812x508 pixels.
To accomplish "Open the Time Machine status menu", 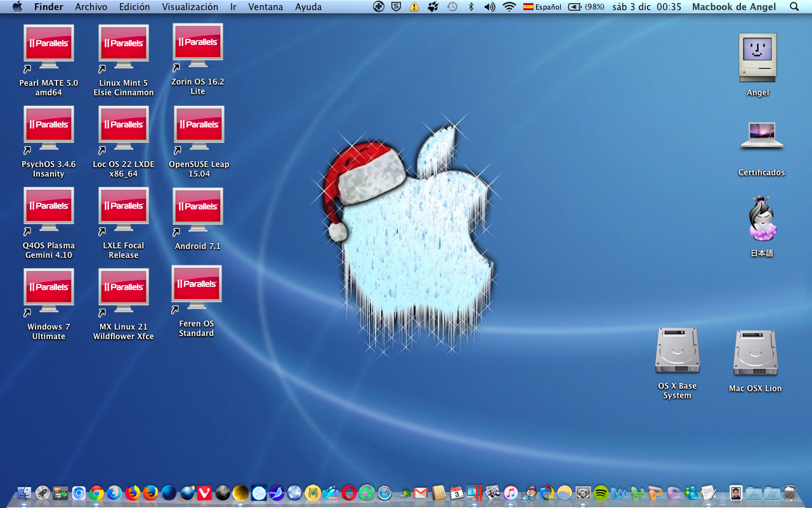I will tap(452, 7).
